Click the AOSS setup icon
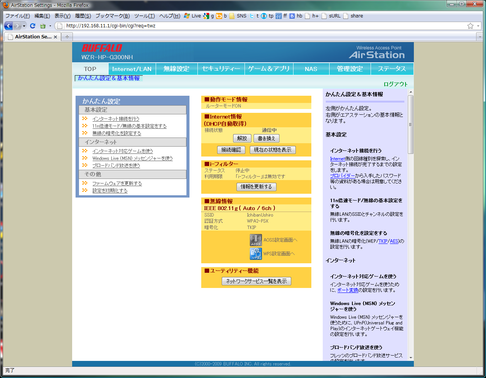486x378 pixels. (x=256, y=240)
